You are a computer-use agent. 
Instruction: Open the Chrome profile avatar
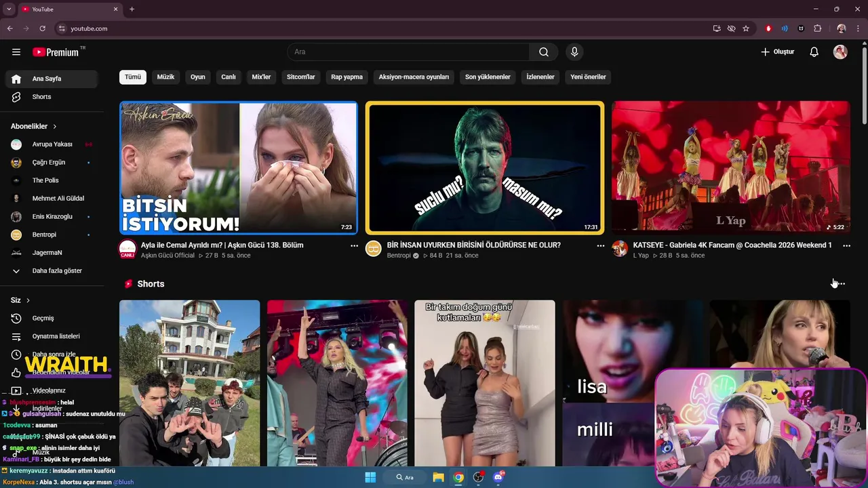pos(842,28)
